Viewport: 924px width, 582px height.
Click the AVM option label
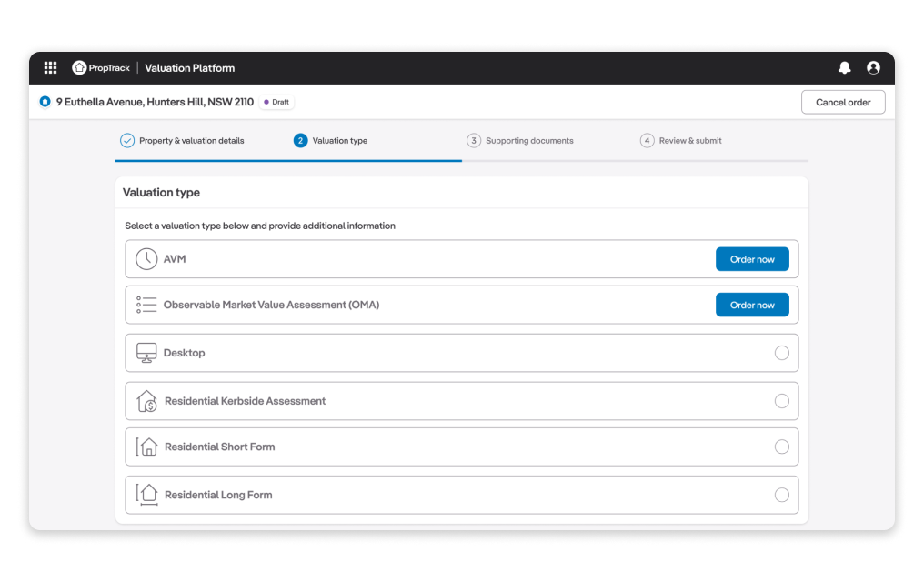click(x=175, y=259)
